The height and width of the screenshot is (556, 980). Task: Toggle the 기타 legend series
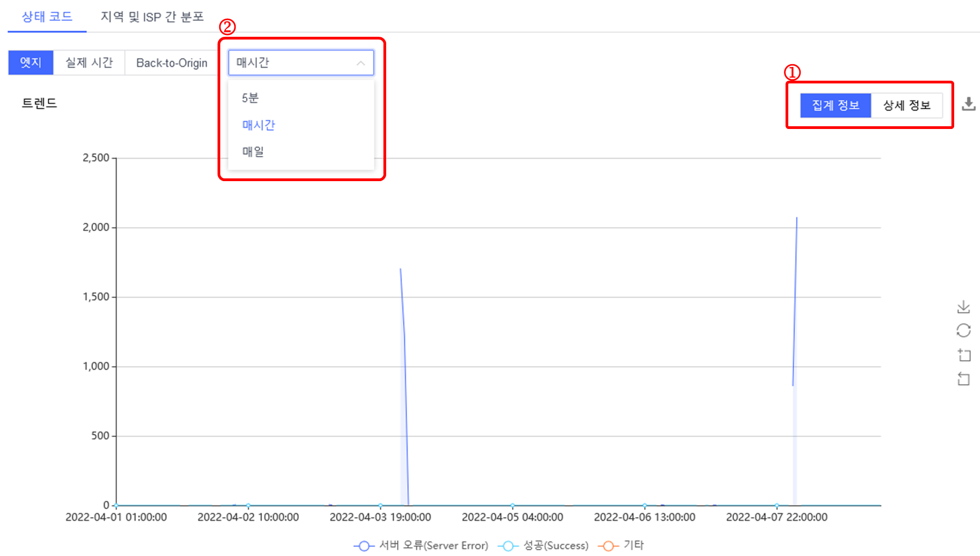pos(621,546)
